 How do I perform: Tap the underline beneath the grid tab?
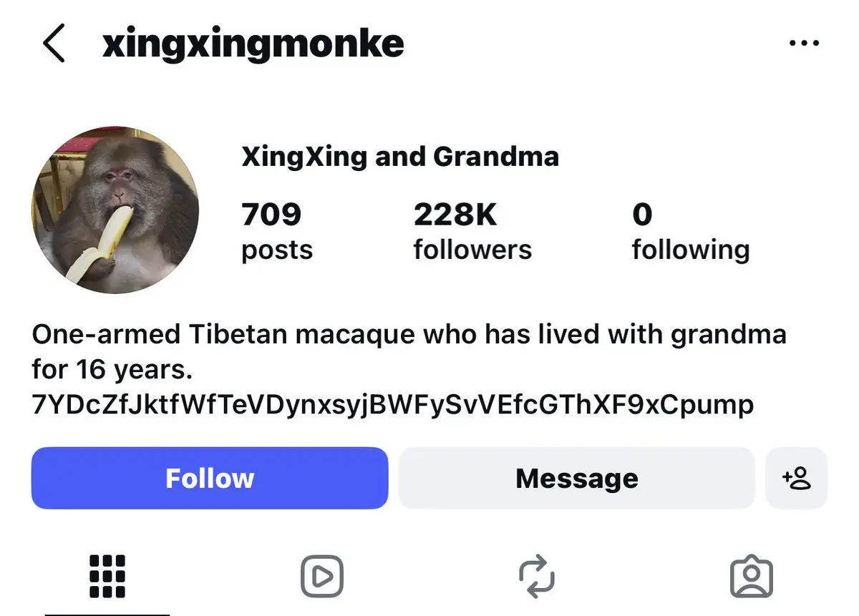click(x=107, y=613)
